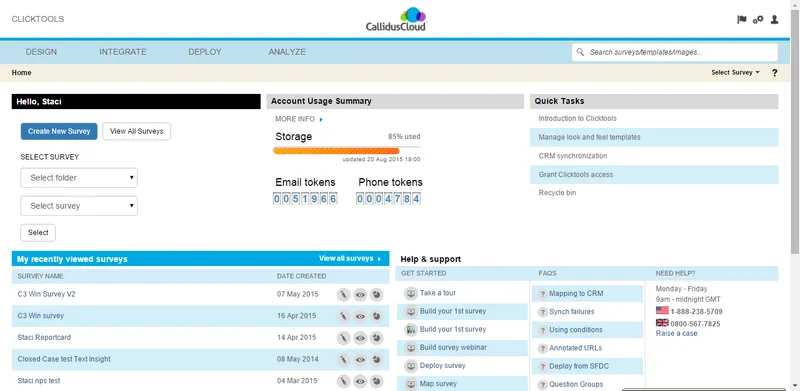This screenshot has width=800, height=391.
Task: Click the CallidusCloud logo
Action: [x=396, y=19]
